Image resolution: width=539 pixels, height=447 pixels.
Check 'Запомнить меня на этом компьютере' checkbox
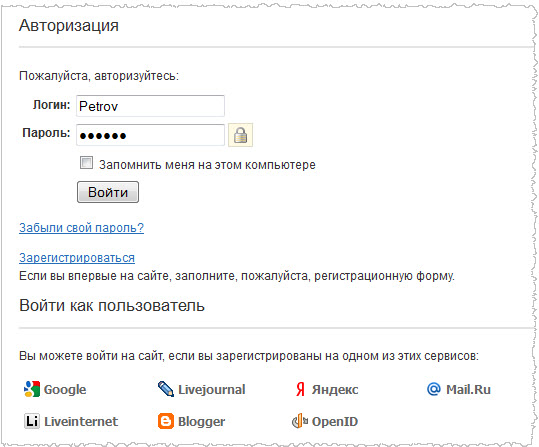(86, 163)
